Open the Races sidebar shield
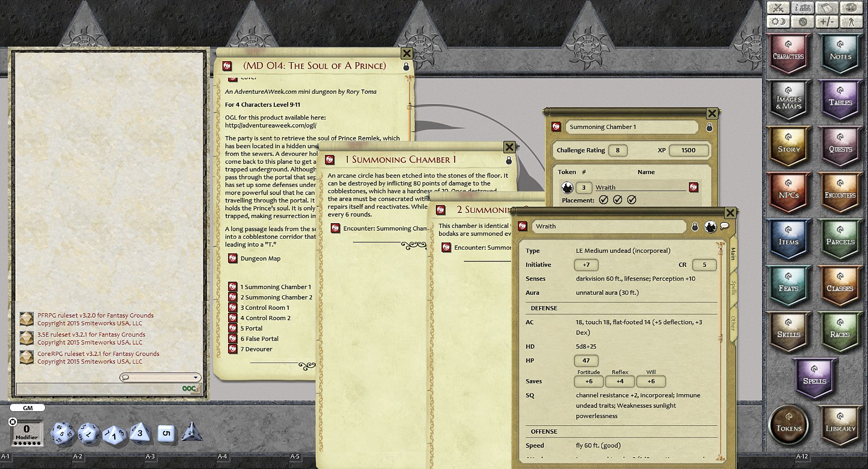 point(840,332)
